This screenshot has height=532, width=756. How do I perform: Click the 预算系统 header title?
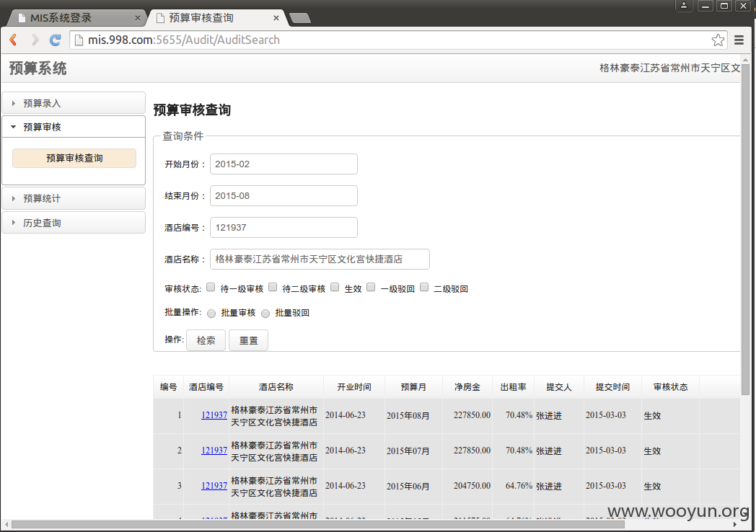click(x=38, y=68)
